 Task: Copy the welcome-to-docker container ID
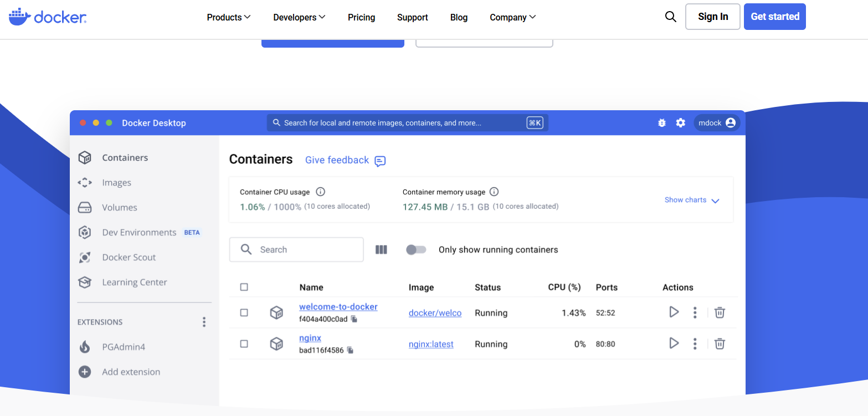[x=354, y=319]
